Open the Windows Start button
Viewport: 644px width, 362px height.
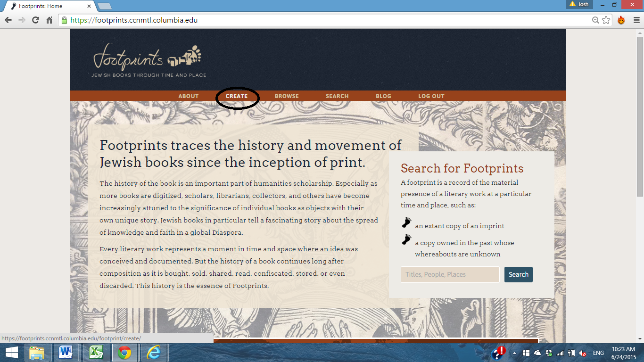click(11, 353)
